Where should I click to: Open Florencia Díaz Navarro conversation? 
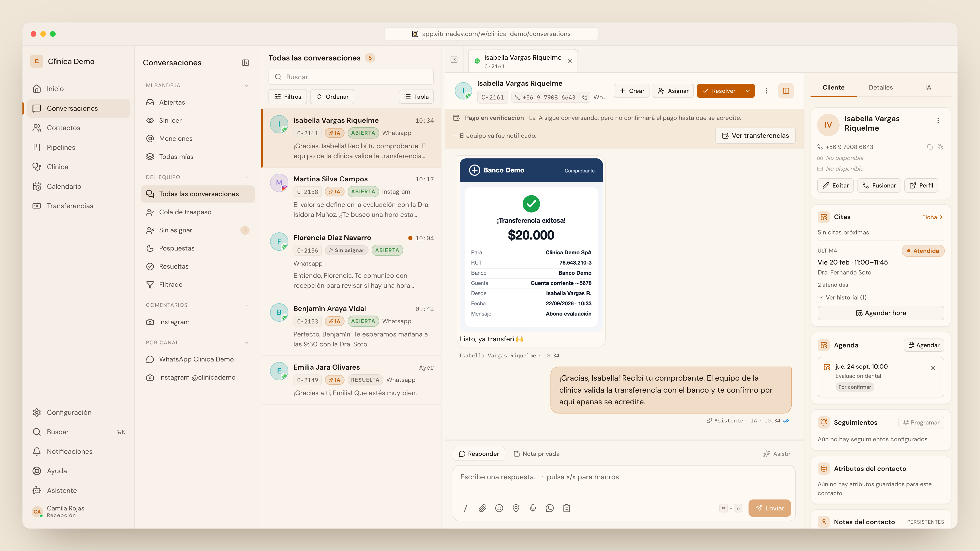351,262
